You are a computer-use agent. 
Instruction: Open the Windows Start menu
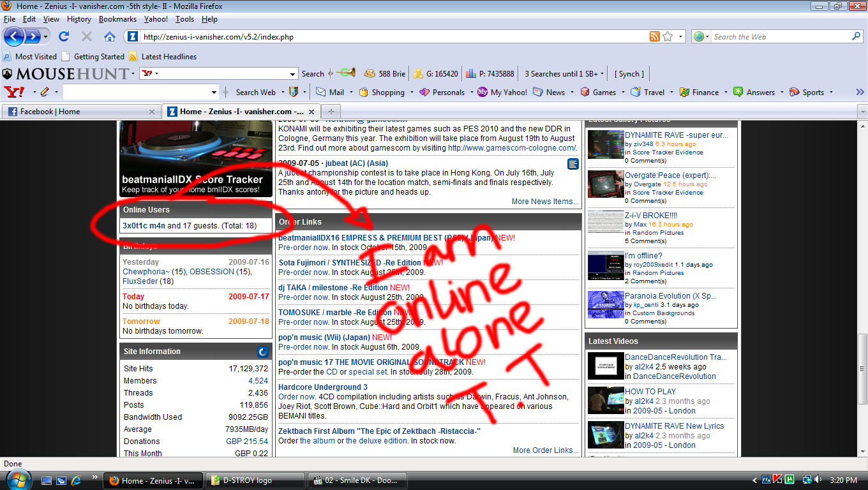point(18,479)
